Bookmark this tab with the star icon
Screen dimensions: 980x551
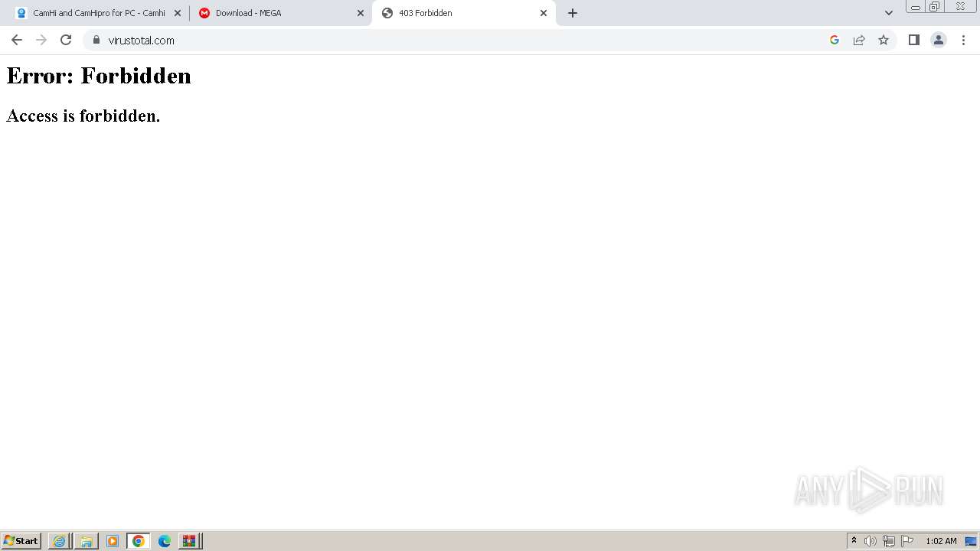884,40
